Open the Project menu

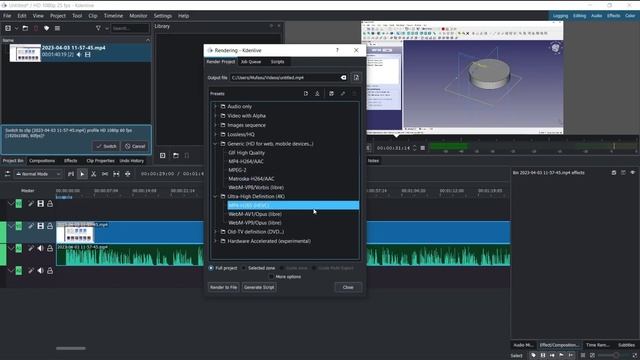click(x=58, y=16)
